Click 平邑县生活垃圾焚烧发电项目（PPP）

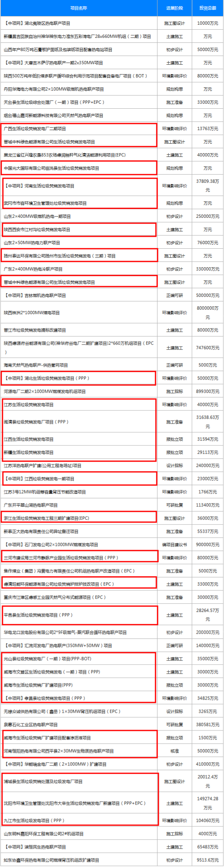pos(38,615)
